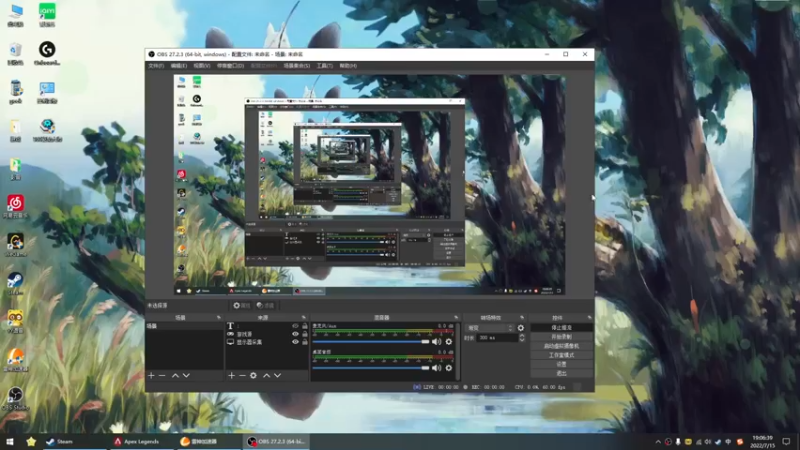
Task: Add a new scene with the plus button
Action: pos(151,376)
